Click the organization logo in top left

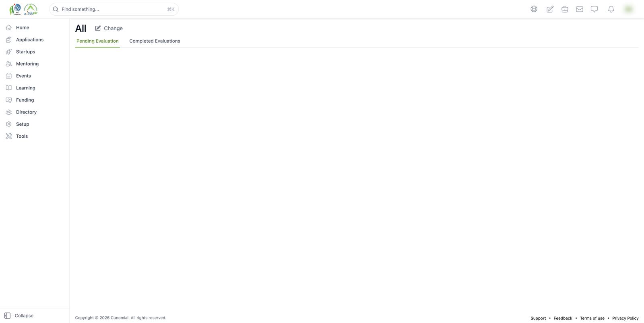[x=23, y=9]
